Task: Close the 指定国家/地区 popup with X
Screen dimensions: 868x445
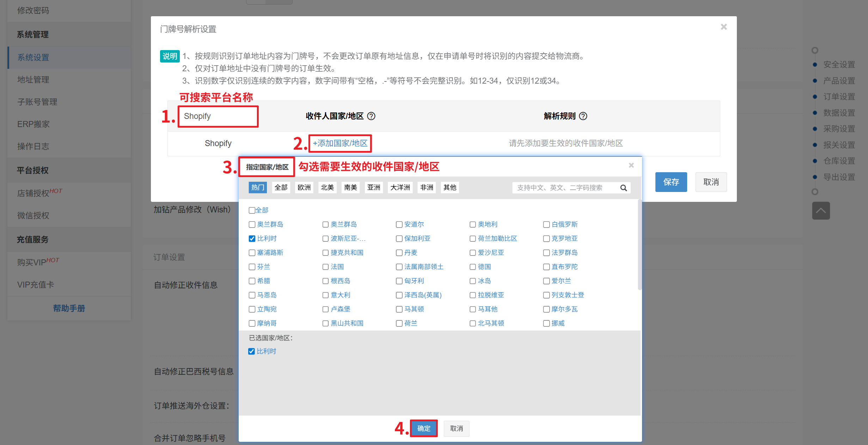Action: click(631, 165)
